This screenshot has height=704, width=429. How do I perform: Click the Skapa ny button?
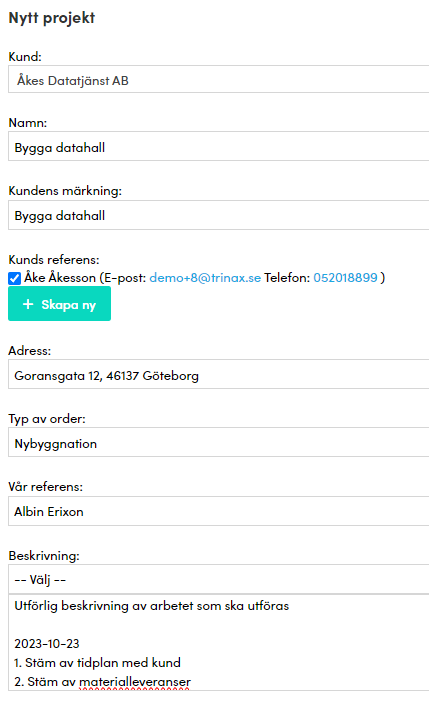click(x=59, y=304)
